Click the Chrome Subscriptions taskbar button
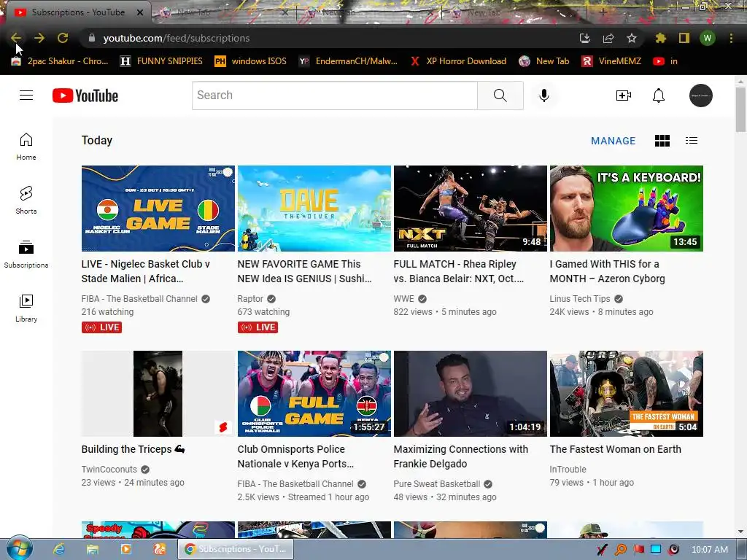The width and height of the screenshot is (747, 560). tap(236, 549)
